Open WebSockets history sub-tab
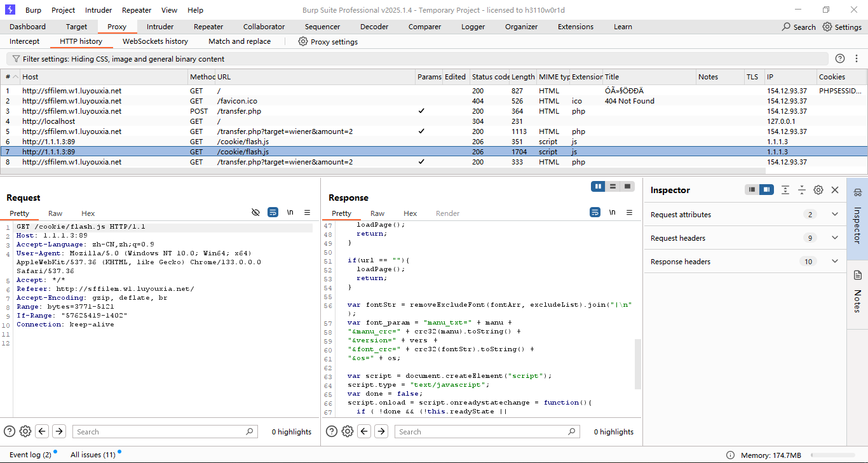This screenshot has width=868, height=463. (155, 41)
